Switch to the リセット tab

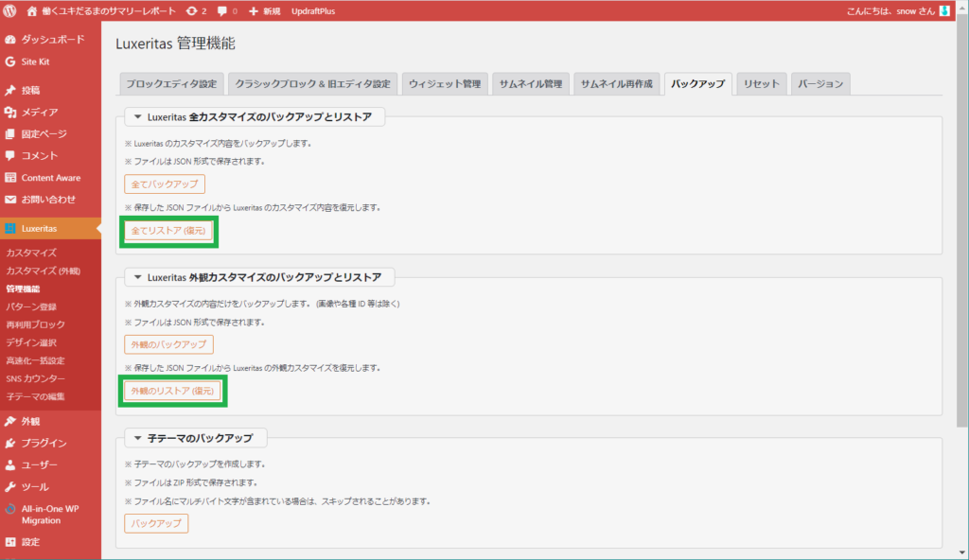(x=762, y=84)
